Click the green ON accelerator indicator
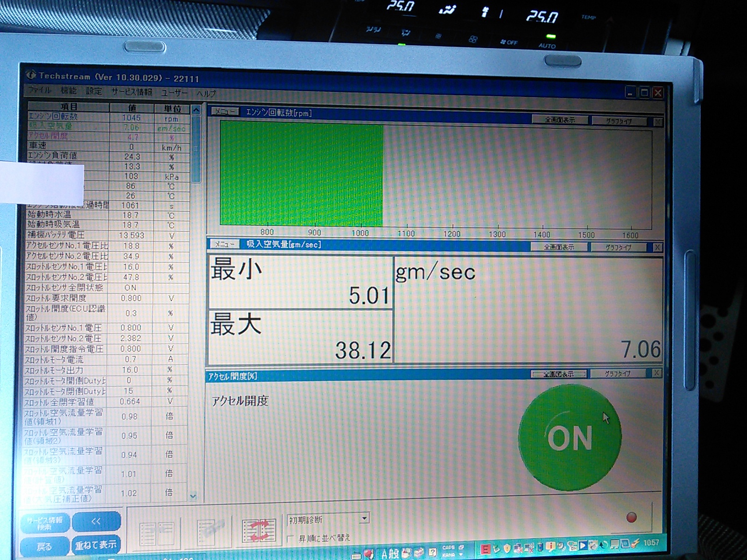Screen dimensions: 747x560 click(570, 438)
